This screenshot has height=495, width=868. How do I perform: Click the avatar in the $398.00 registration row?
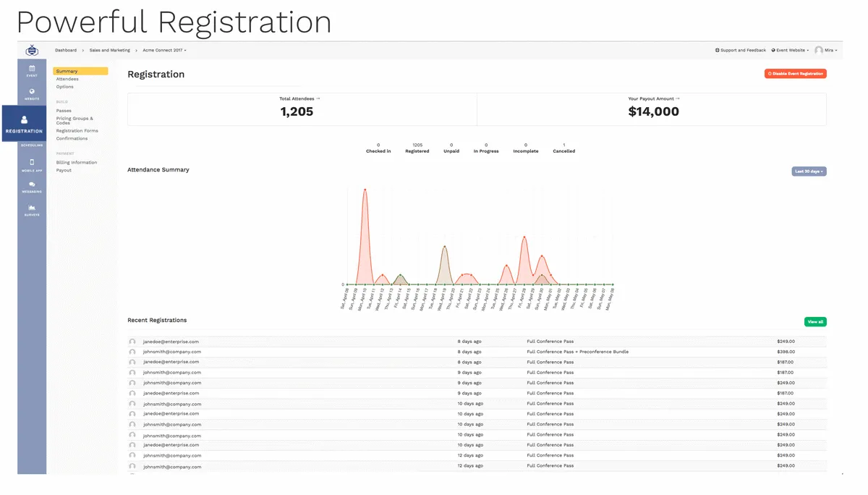pos(132,352)
